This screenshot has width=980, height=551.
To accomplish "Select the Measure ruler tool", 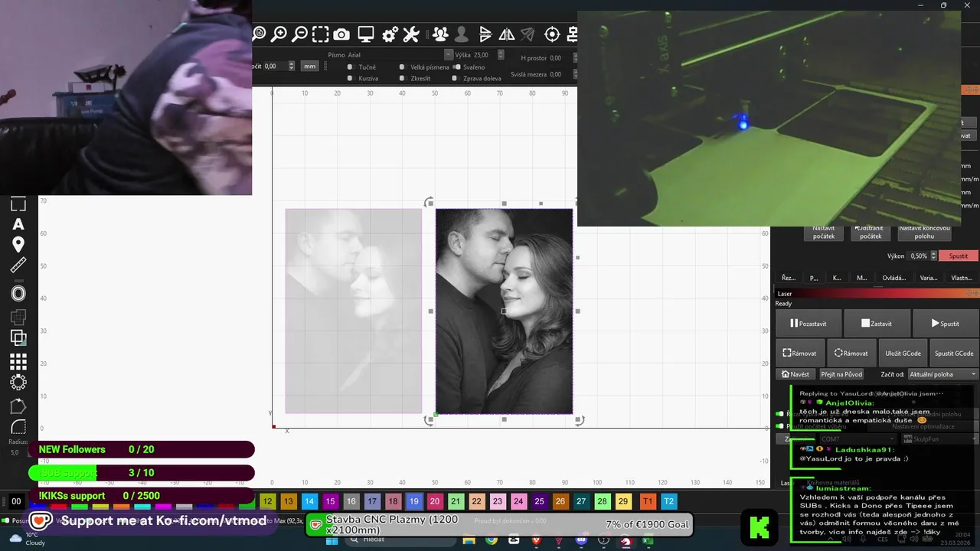I will click(x=18, y=265).
